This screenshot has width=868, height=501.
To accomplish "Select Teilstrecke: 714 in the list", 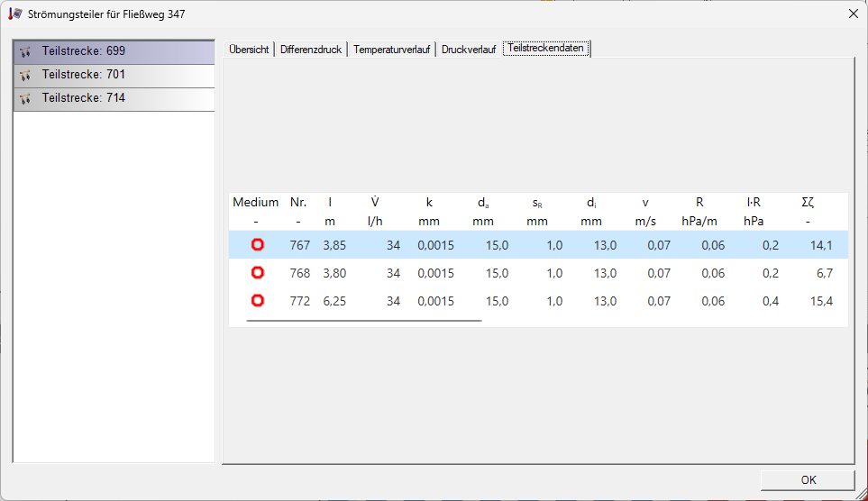I will click(x=114, y=99).
